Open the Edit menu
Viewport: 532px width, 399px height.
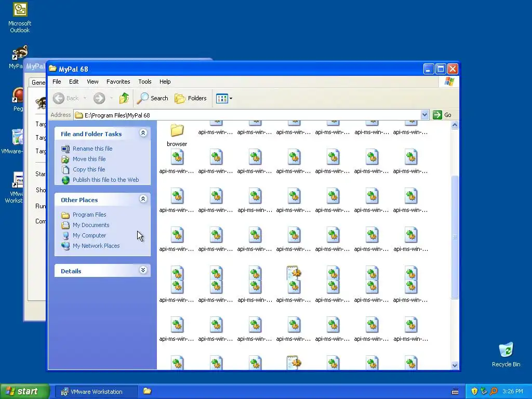point(74,82)
